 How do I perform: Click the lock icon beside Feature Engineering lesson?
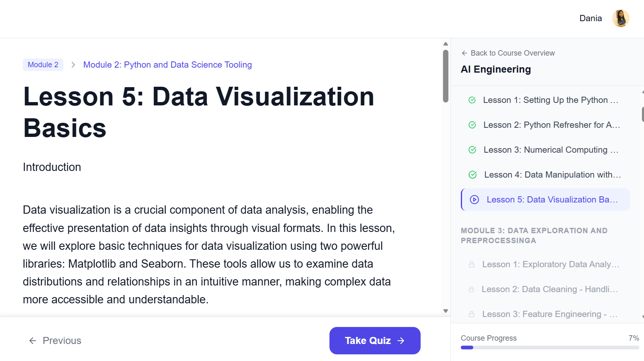(472, 314)
